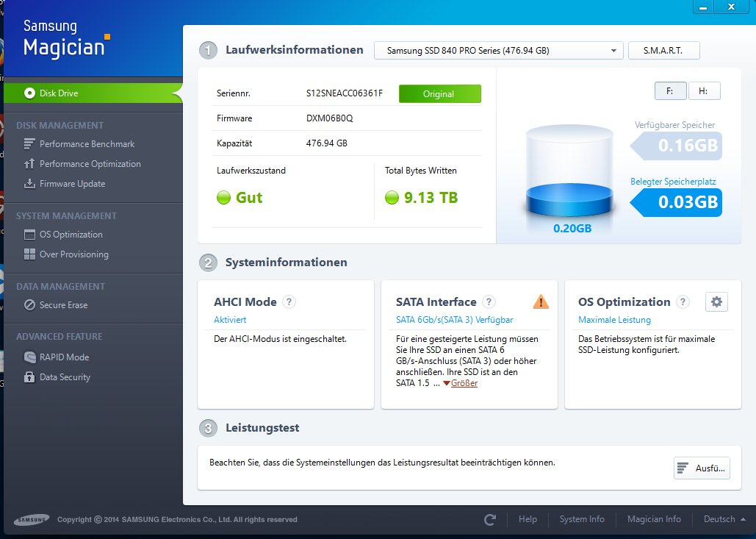Click the S.M.A.R.T. button

pos(664,51)
